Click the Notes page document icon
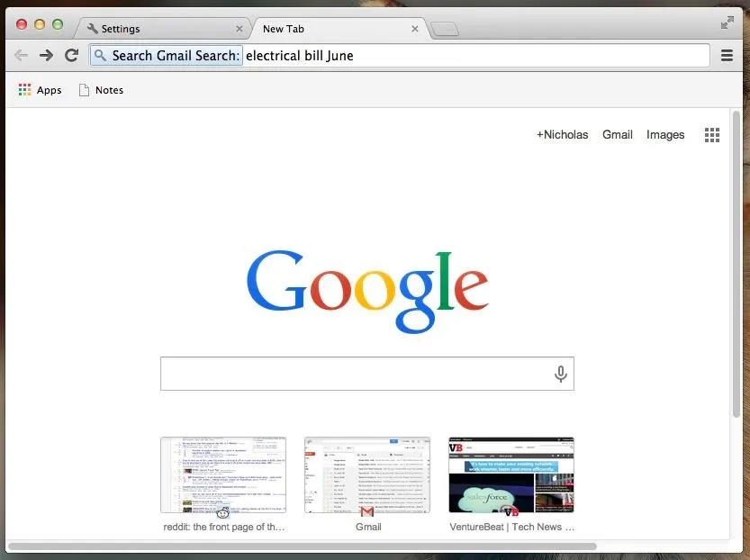The height and width of the screenshot is (560, 750). (x=84, y=90)
